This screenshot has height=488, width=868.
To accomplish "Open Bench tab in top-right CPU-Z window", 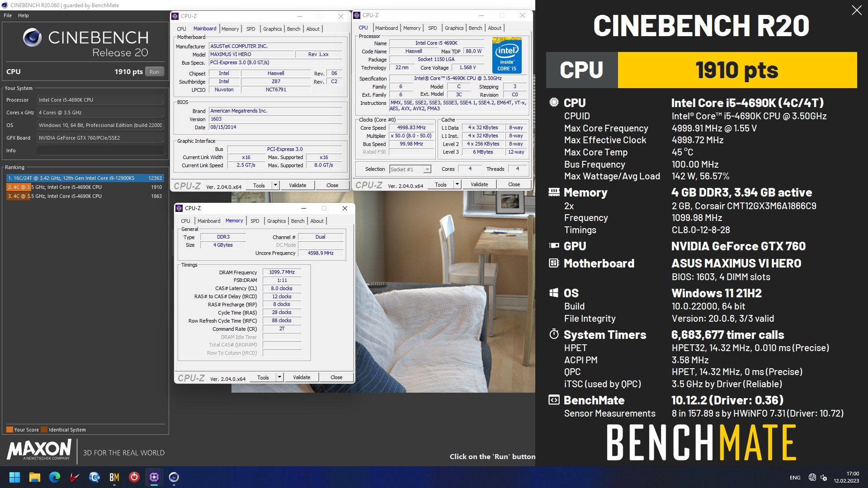I will click(475, 28).
